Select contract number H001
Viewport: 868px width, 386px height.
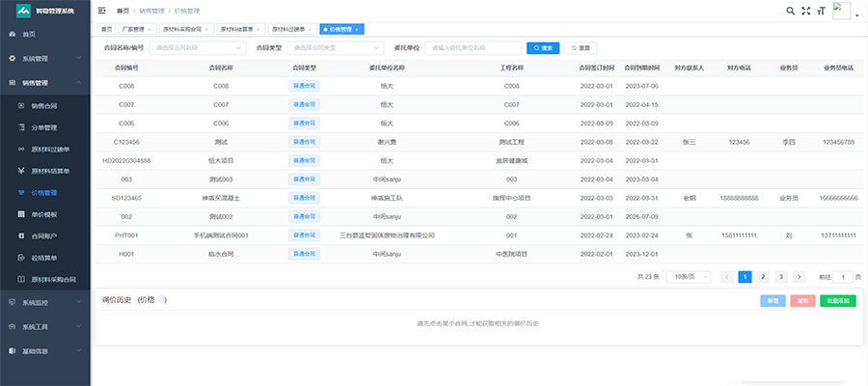coord(126,254)
